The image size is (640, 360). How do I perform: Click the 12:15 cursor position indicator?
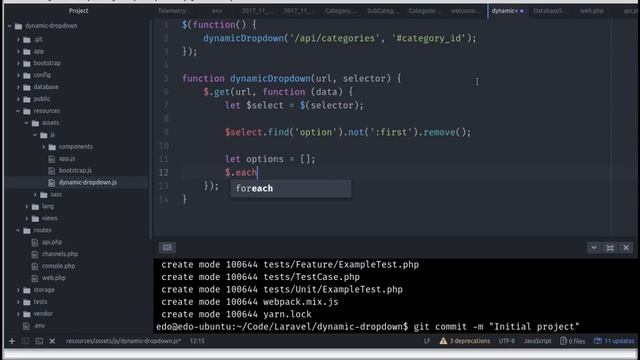pos(197,341)
